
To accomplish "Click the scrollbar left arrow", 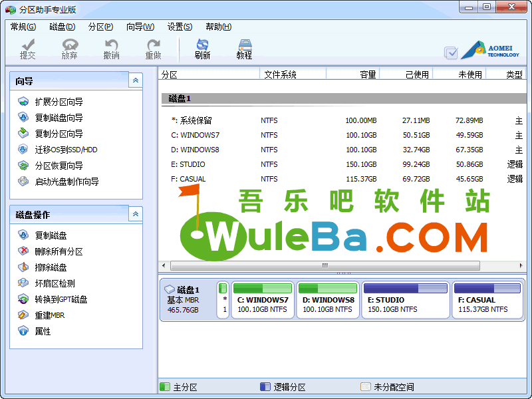I will pos(164,265).
